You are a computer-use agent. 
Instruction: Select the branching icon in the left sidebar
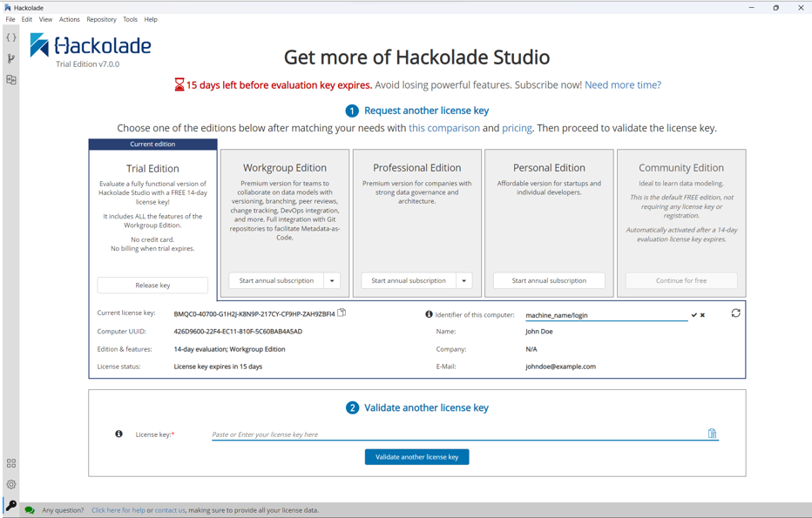[x=11, y=58]
